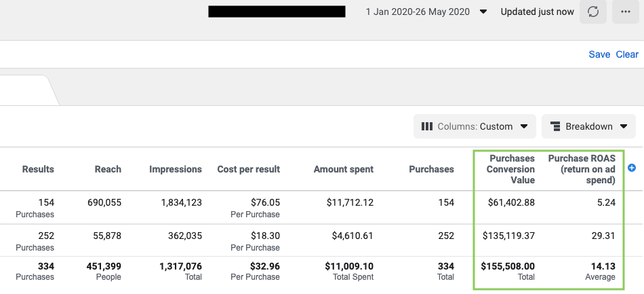Open the 1 Jan 2020-26 May 2020 date dropdown
The height and width of the screenshot is (294, 644).
(426, 12)
